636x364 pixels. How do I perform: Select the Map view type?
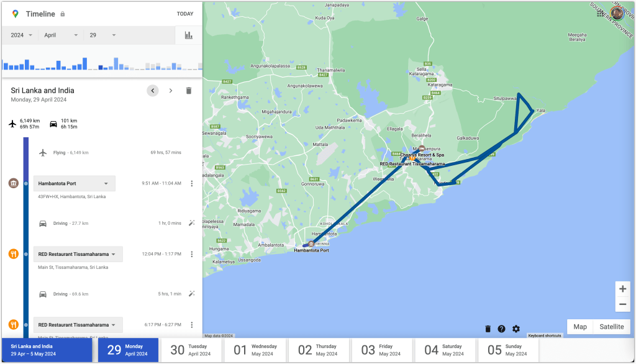pos(579,327)
